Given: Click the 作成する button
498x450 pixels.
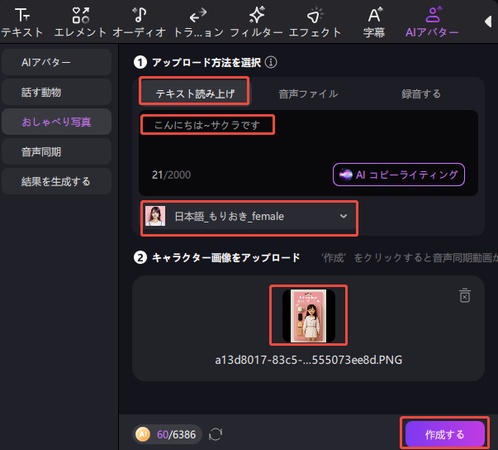Looking at the screenshot, I should coord(445,434).
